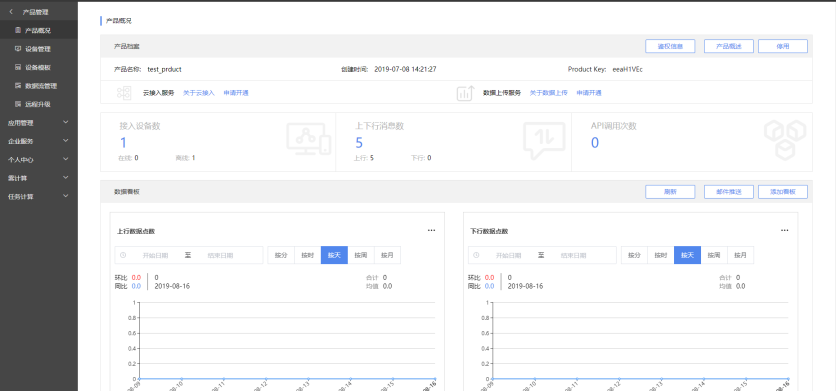836x391 pixels.
Task: Click the 邮件推送 button
Action: (729, 192)
